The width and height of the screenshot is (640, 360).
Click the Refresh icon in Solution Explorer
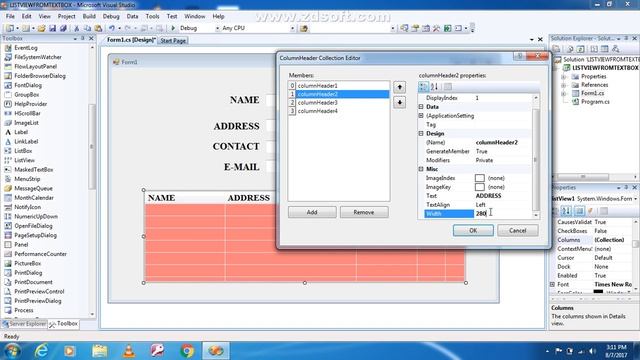point(581,49)
